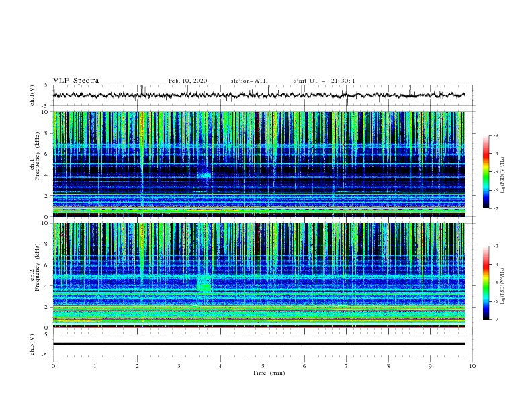Click time axis tick label "1"

(x=95, y=366)
